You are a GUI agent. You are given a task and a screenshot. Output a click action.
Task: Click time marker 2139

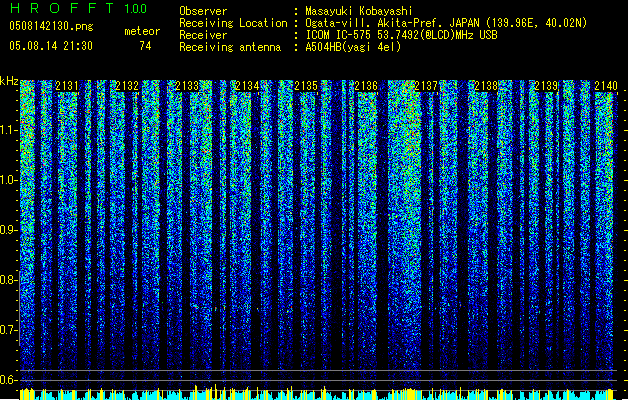[x=546, y=86]
